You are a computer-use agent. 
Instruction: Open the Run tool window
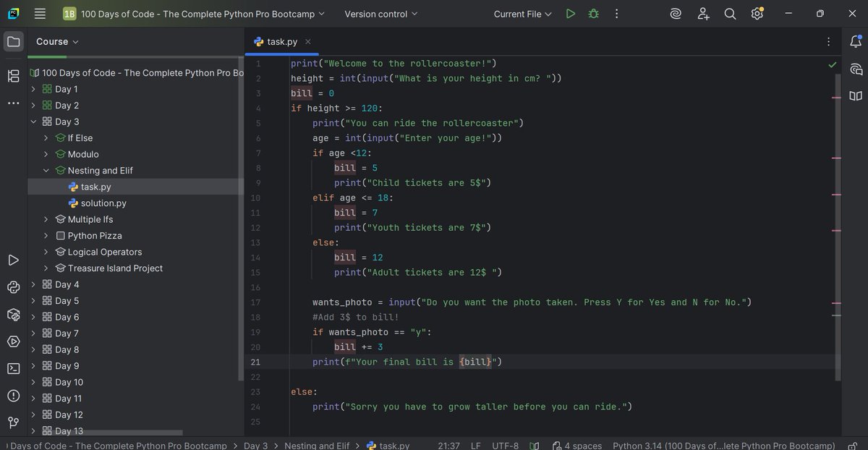click(13, 260)
